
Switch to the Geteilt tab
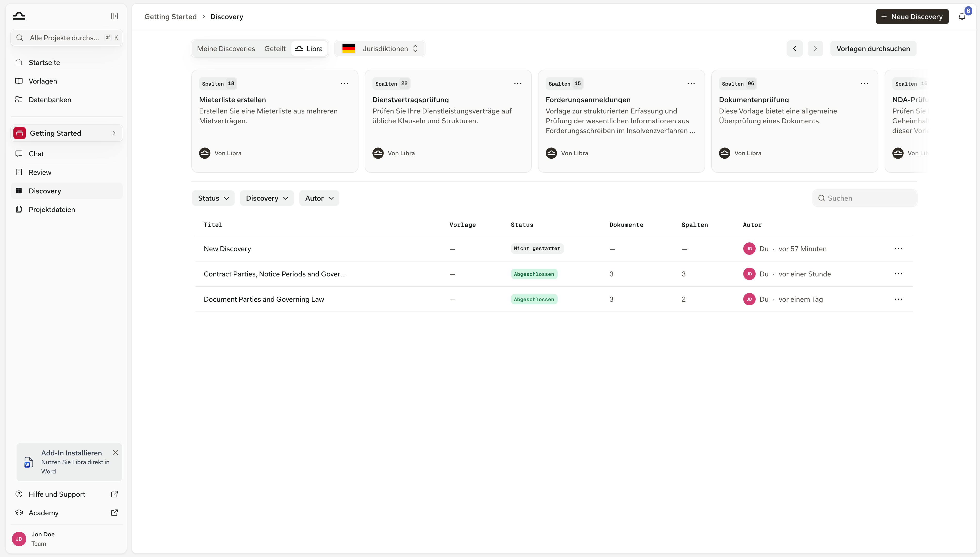coord(275,48)
